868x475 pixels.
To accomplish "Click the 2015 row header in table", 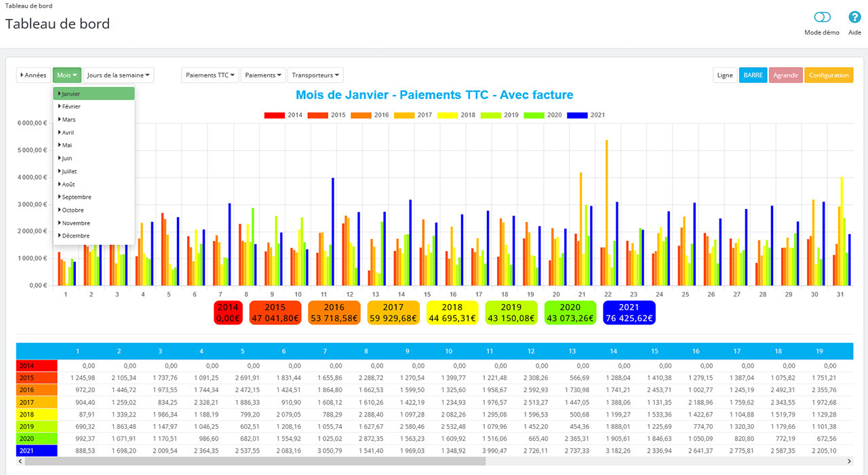I will click(x=37, y=377).
